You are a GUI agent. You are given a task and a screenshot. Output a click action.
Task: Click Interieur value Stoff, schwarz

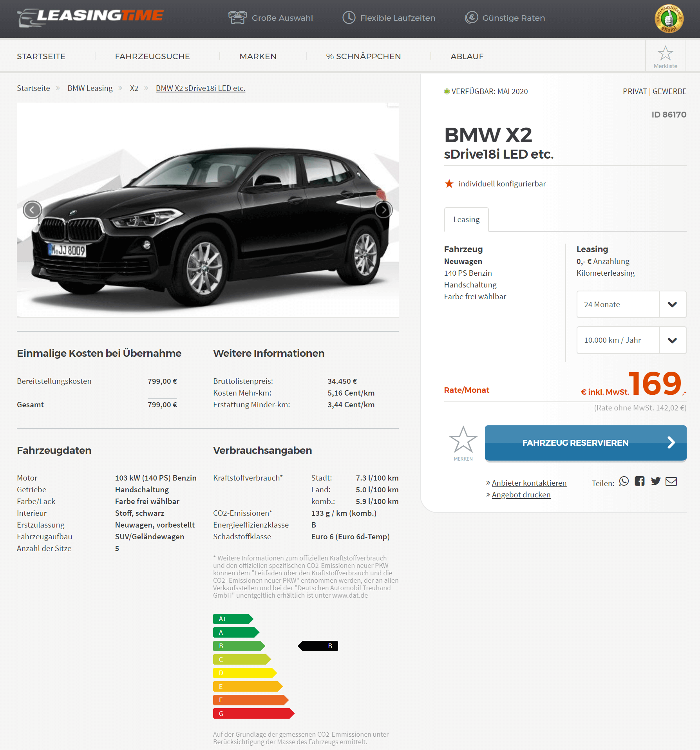point(139,513)
